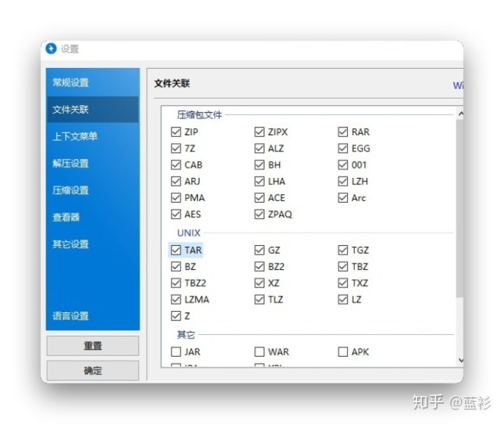Uncheck 7Z format

coord(176,149)
